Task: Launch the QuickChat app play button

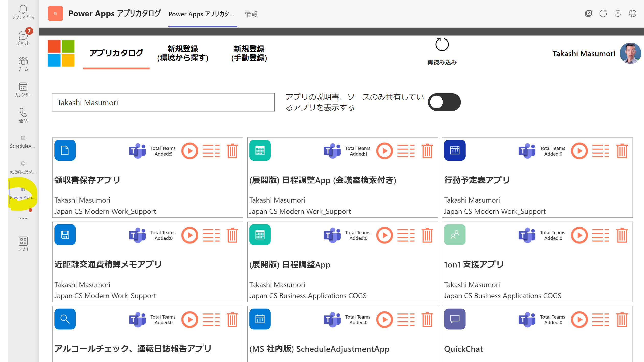Action: click(579, 319)
